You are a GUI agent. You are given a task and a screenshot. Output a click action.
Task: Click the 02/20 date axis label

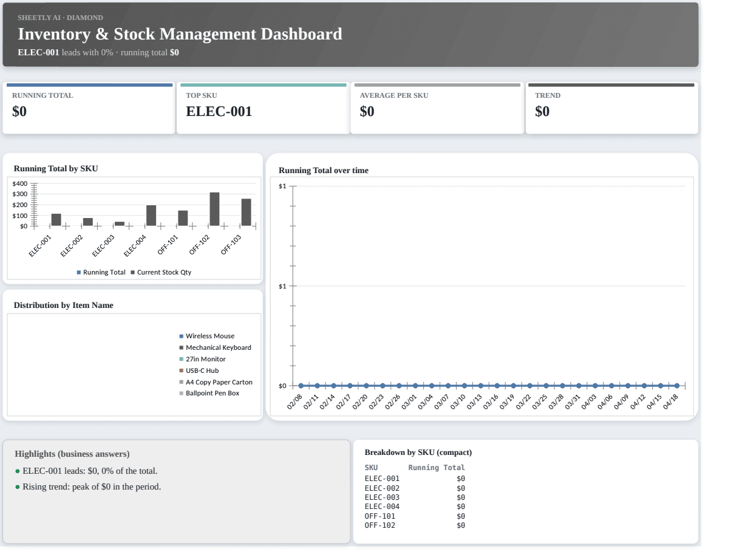tap(360, 402)
